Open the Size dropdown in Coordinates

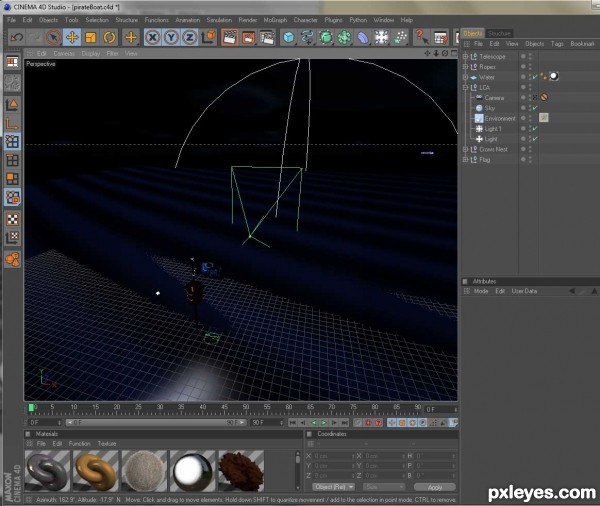(383, 487)
